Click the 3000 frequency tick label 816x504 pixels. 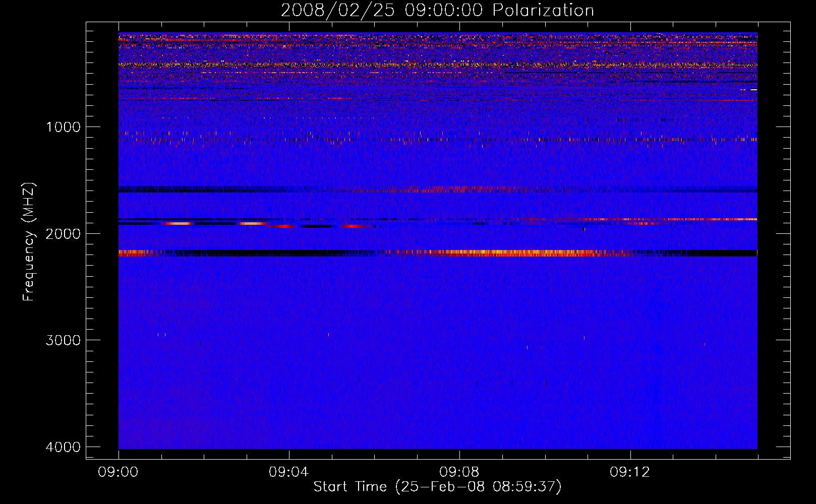click(63, 340)
